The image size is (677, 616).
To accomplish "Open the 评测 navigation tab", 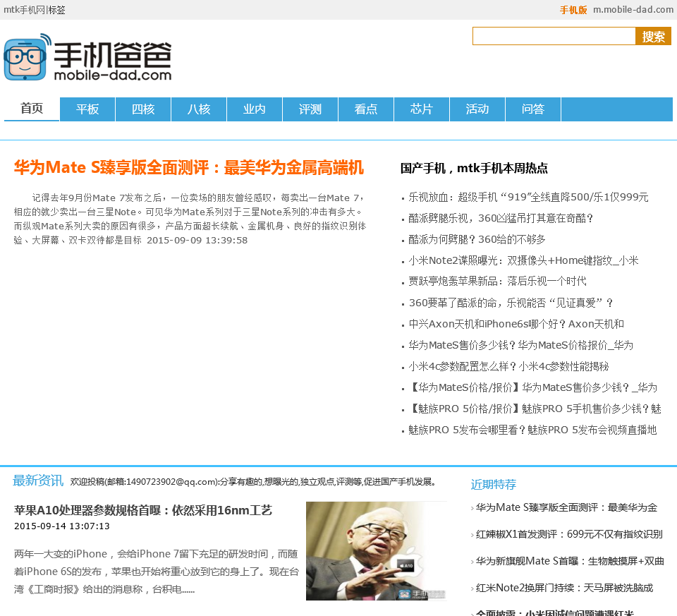I will 310,109.
